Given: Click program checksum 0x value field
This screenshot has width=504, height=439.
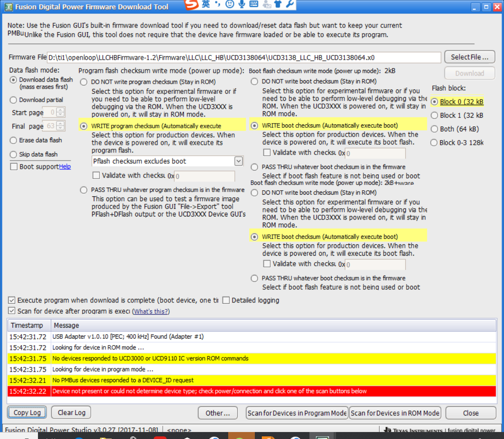Looking at the screenshot, I should coord(204,176).
